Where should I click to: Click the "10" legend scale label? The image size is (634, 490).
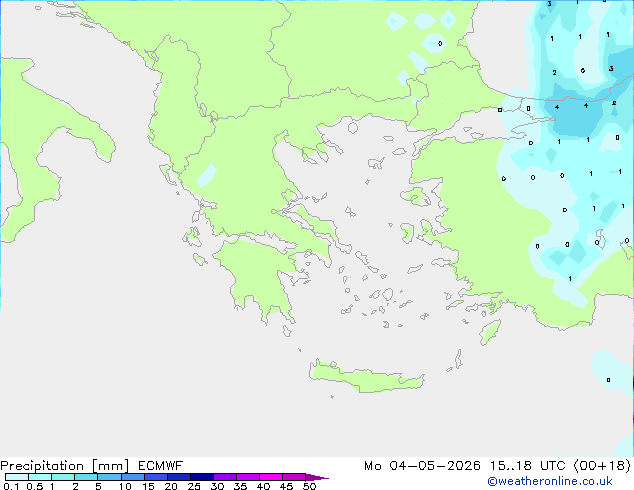[x=125, y=486]
